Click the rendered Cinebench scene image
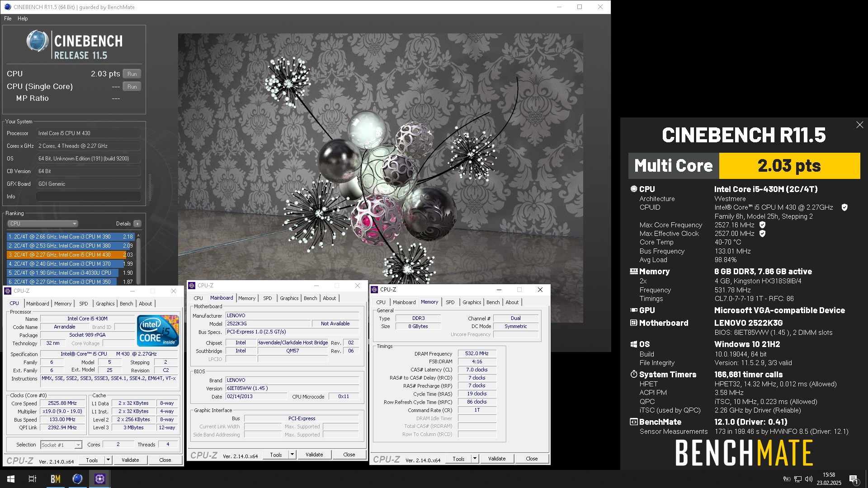Image resolution: width=868 pixels, height=488 pixels. click(x=380, y=178)
